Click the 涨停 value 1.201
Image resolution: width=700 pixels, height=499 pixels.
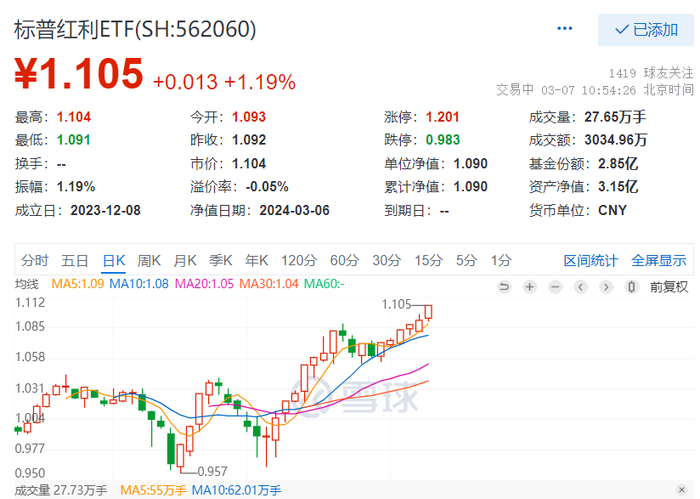tap(442, 117)
